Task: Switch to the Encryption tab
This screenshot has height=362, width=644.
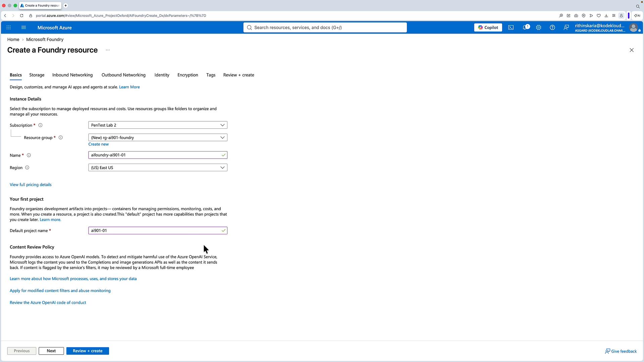Action: pyautogui.click(x=188, y=75)
